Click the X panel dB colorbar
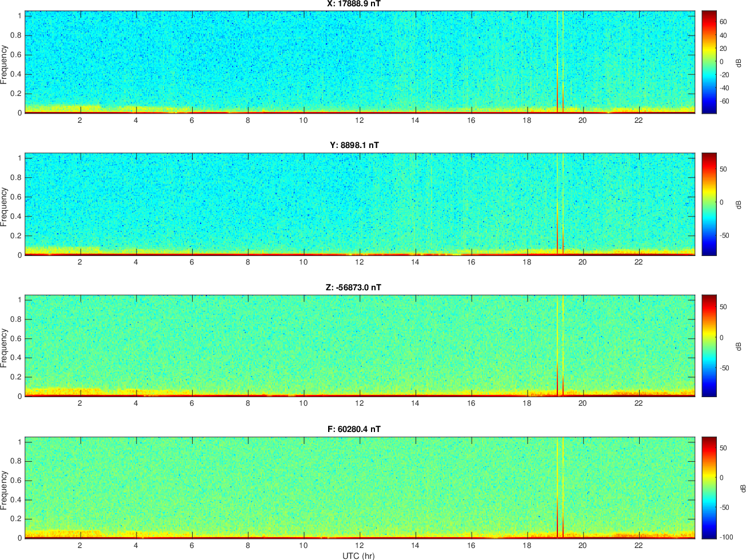This screenshot has width=746, height=560. [709, 62]
